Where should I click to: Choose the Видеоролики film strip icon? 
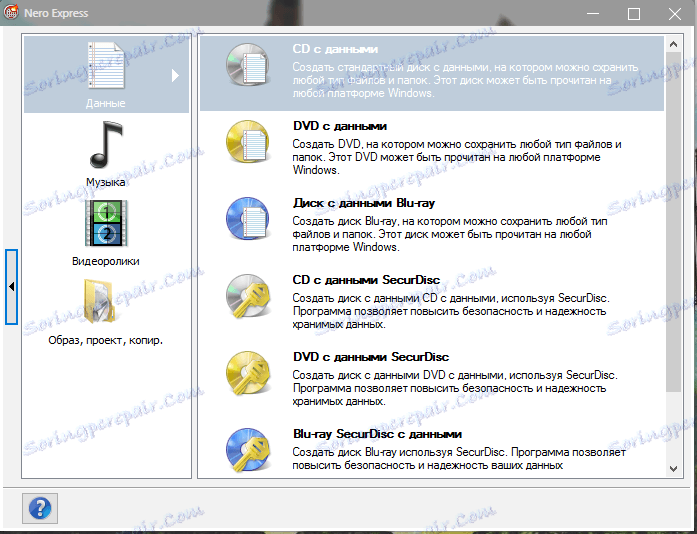106,223
